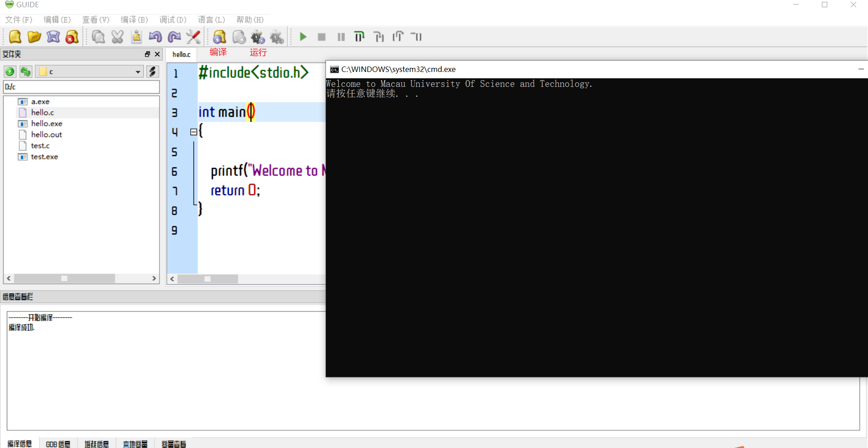Create a new file with the toolbar icon

[x=15, y=37]
